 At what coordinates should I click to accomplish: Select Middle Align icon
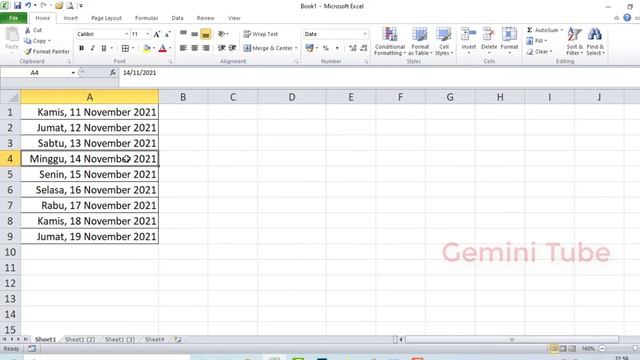point(195,34)
